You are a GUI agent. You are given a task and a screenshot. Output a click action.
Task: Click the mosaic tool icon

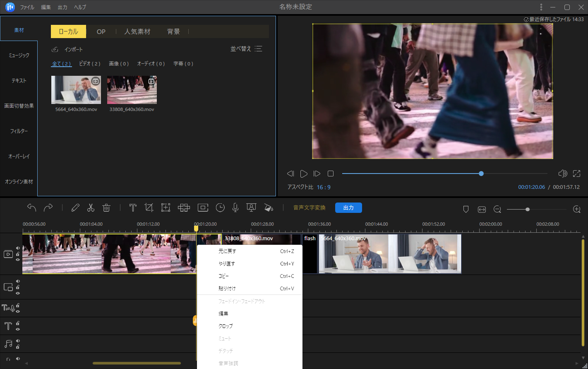184,207
